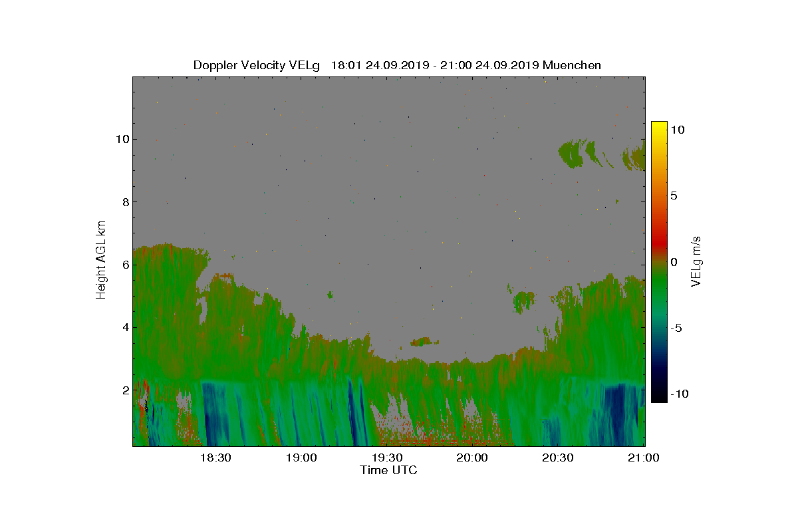Click the height tick label 6
The width and height of the screenshot is (798, 532).
124,265
